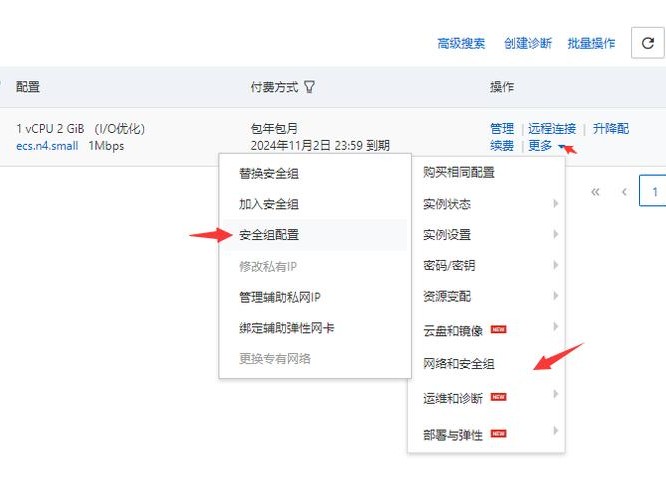Click the 1 vCPU 2 GiB text
666x500 pixels.
click(50, 128)
